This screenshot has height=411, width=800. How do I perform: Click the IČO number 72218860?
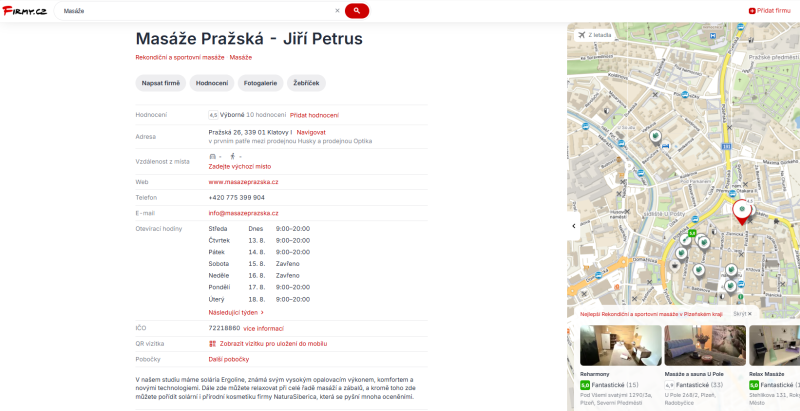[x=224, y=328]
